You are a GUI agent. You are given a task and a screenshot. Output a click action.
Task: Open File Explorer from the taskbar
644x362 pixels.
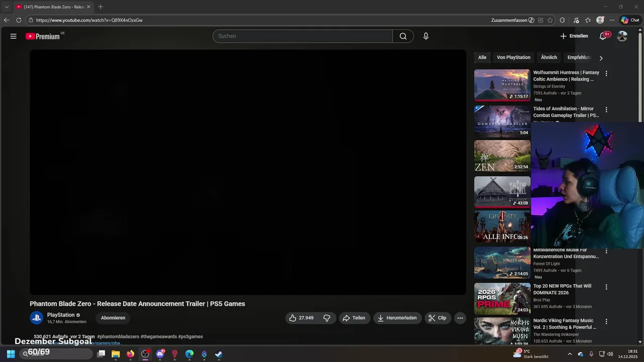click(x=116, y=354)
